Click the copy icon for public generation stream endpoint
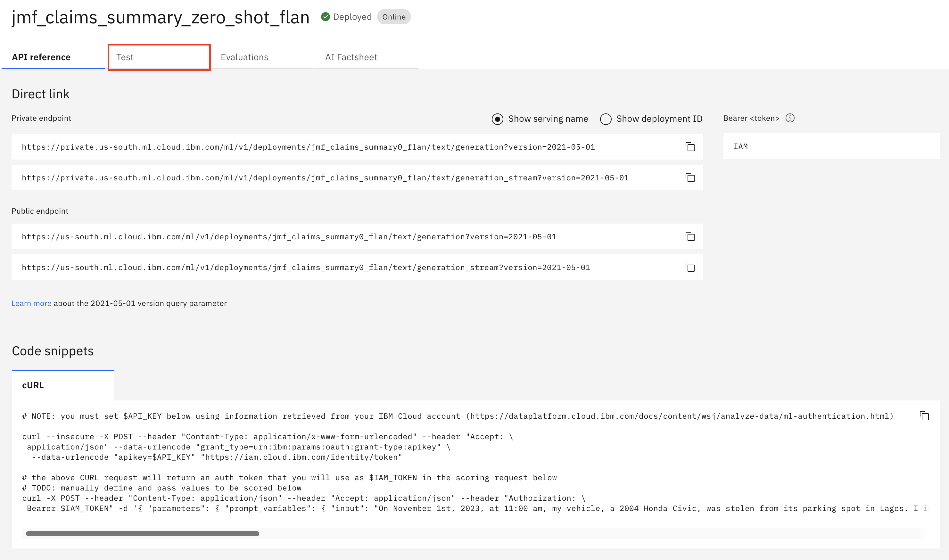The height and width of the screenshot is (560, 949). pos(690,267)
